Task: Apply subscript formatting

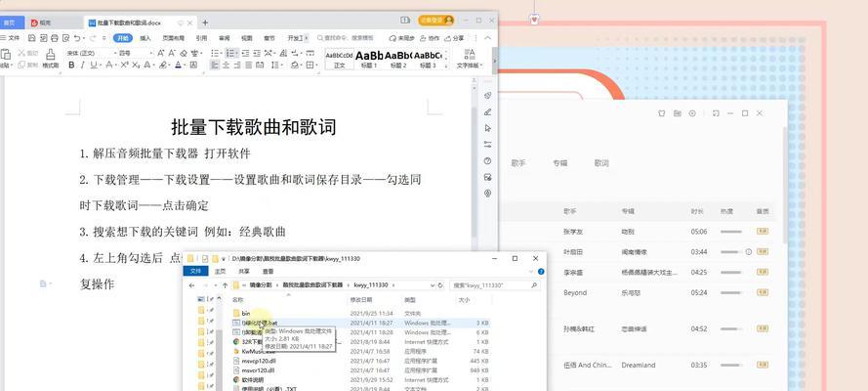Action: 136,65
